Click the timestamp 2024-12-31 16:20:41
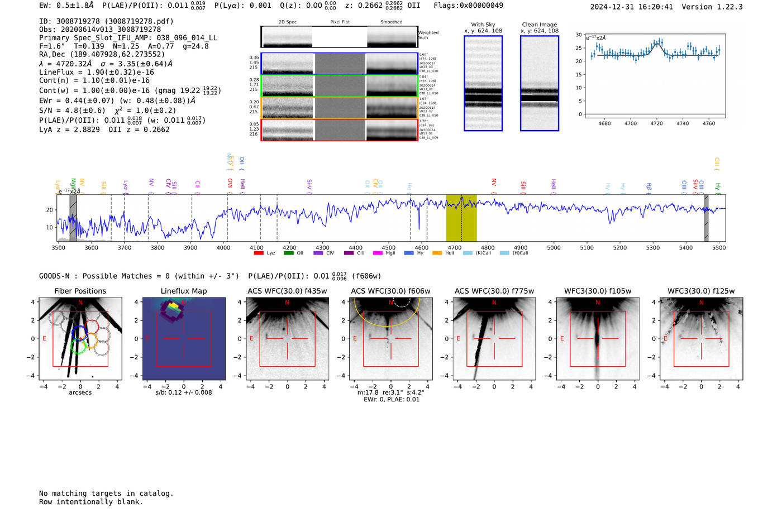 pos(632,7)
